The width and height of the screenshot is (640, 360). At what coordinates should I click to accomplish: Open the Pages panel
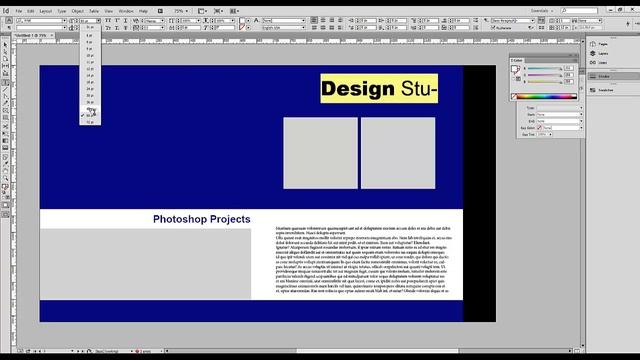[599, 44]
